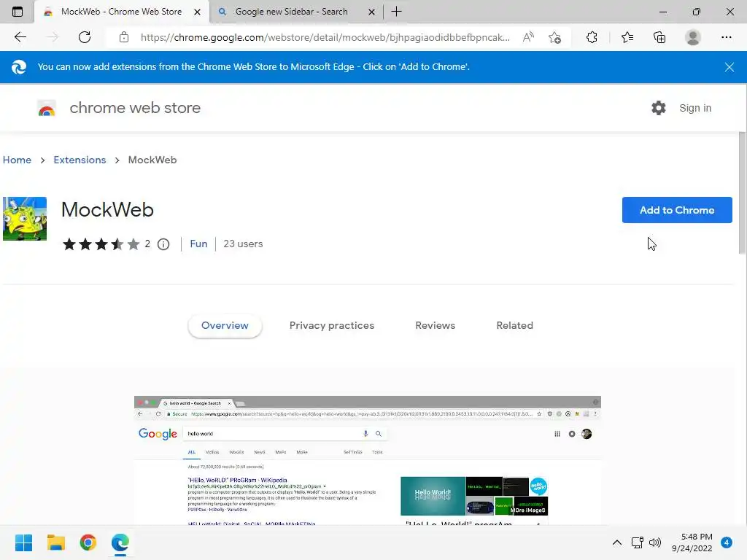Open Extensions puzzle icon
The height and width of the screenshot is (560, 747).
point(592,37)
